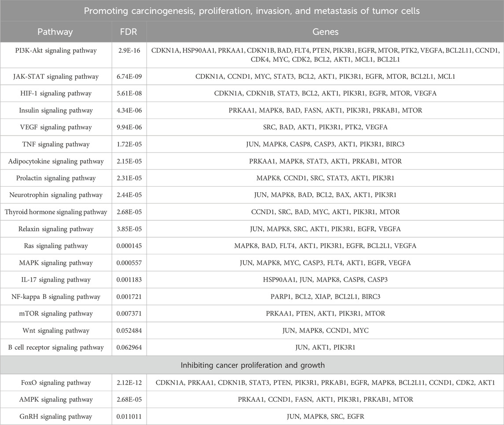Click the FDR value 9.94E-06
Screen dimensions: 504x425
[x=129, y=127]
